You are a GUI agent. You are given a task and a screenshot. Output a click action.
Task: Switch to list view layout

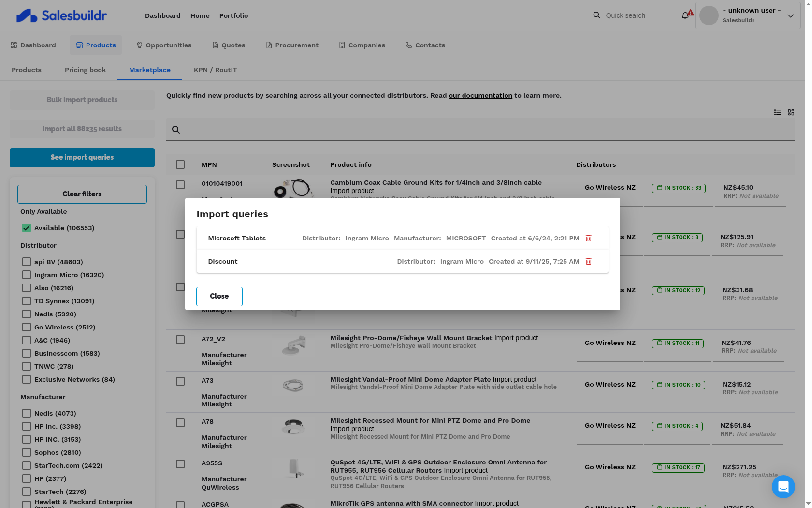point(777,112)
